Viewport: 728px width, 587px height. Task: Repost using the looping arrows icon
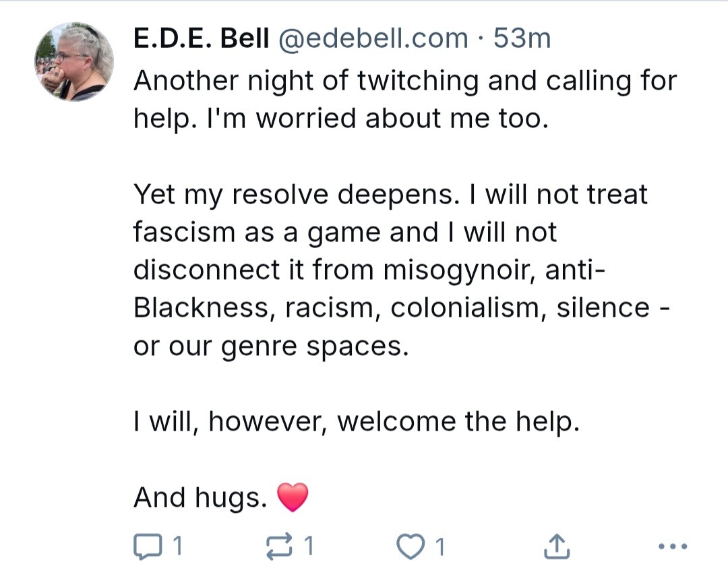pyautogui.click(x=279, y=546)
